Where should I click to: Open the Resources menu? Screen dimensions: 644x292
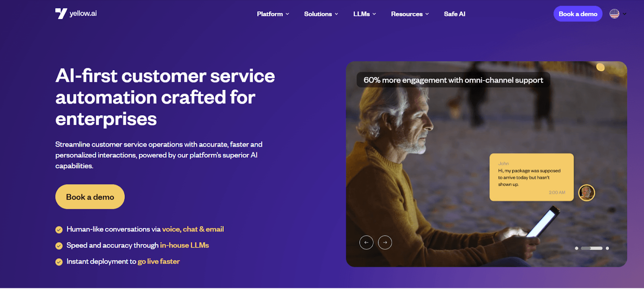tap(410, 14)
